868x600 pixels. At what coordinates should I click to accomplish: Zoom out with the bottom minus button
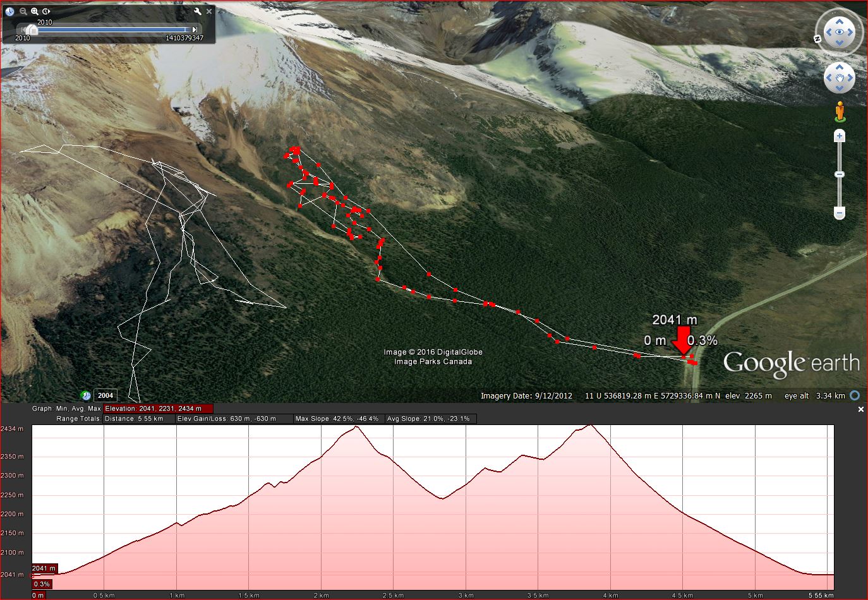click(x=839, y=213)
